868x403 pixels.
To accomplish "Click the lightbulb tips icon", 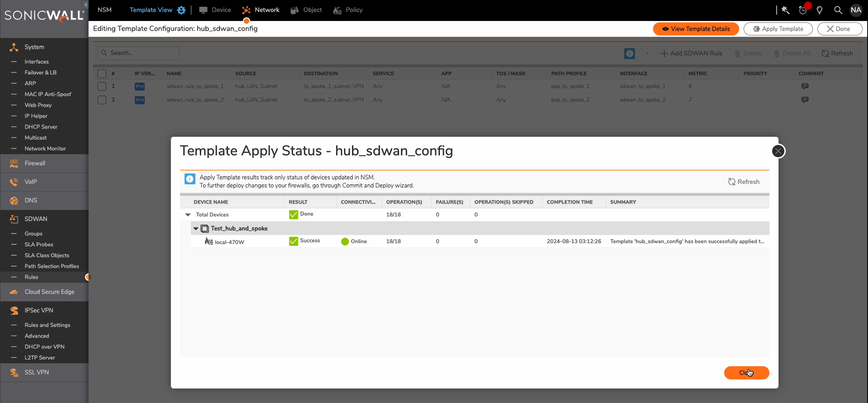I will pos(819,10).
